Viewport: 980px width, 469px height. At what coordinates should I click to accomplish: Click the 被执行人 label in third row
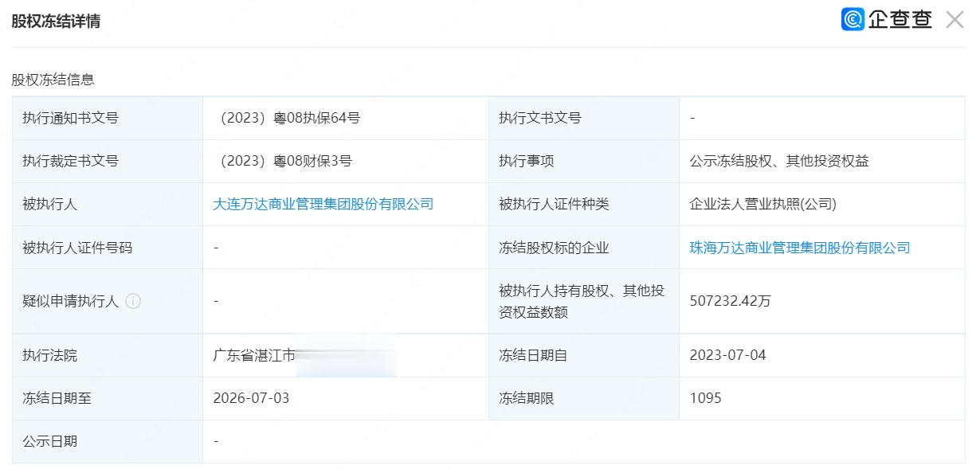tap(50, 204)
